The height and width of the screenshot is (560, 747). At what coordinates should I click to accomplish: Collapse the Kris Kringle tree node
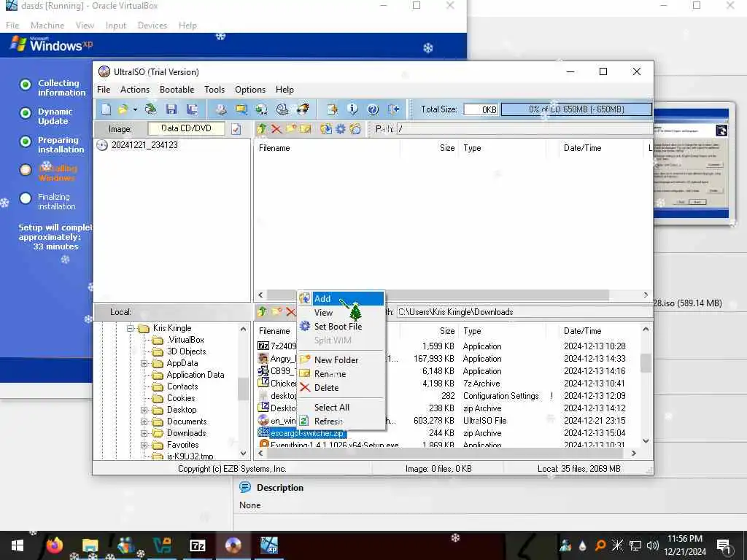tap(130, 328)
